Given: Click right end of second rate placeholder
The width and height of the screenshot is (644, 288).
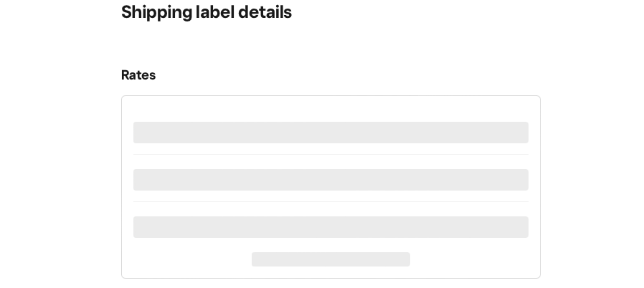Looking at the screenshot, I should 524,180.
